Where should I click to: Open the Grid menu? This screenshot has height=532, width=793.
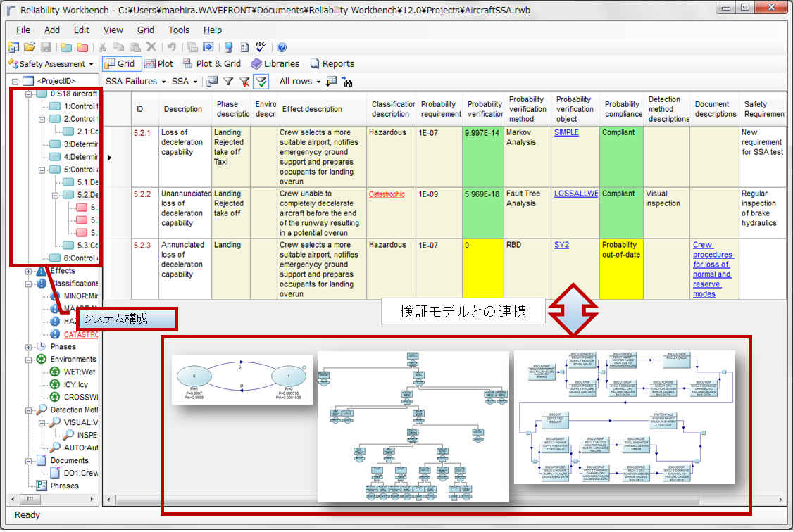[x=146, y=30]
